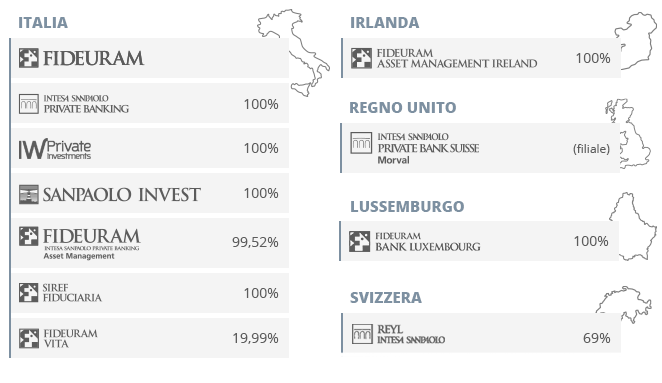Click the (filiale) label in Regno Unito
Screen dimensions: 662x383
(x=591, y=149)
